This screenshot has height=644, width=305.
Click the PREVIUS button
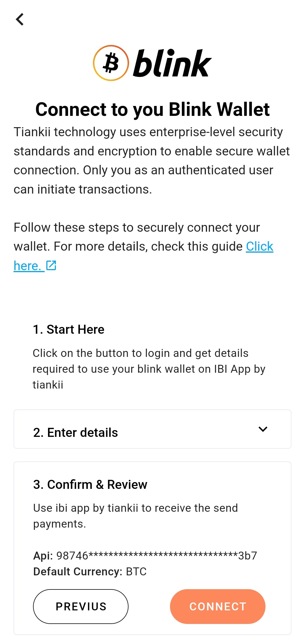[81, 606]
